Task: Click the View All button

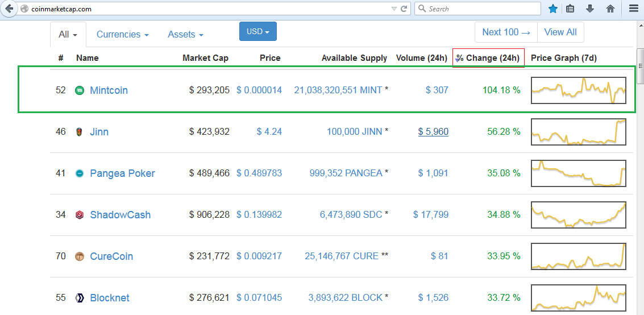Action: [560, 32]
